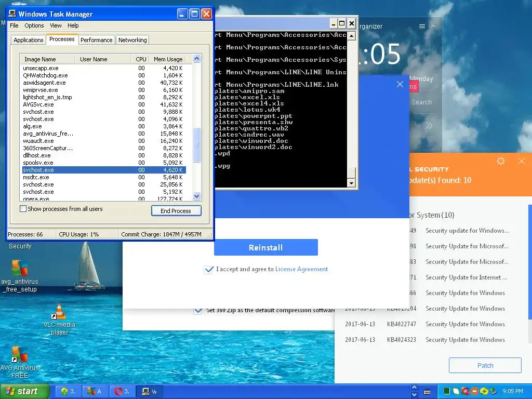Open the hamburger menu in the Organizer widget

422,26
